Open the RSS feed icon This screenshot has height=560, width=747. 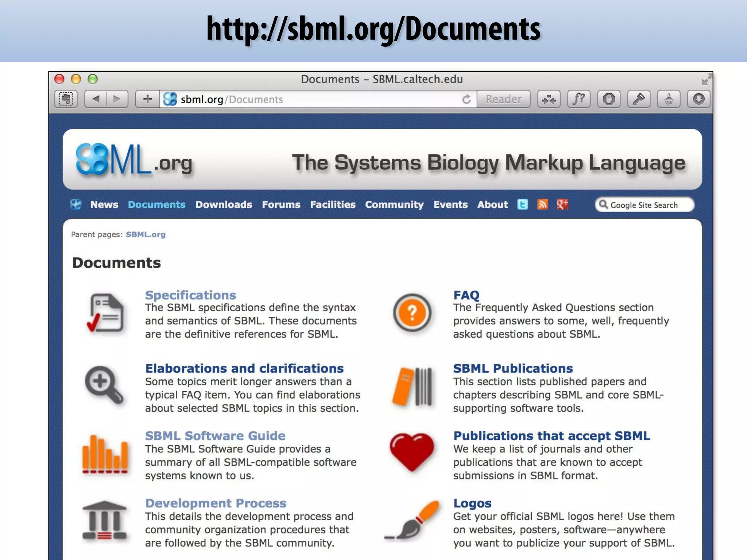click(x=542, y=205)
